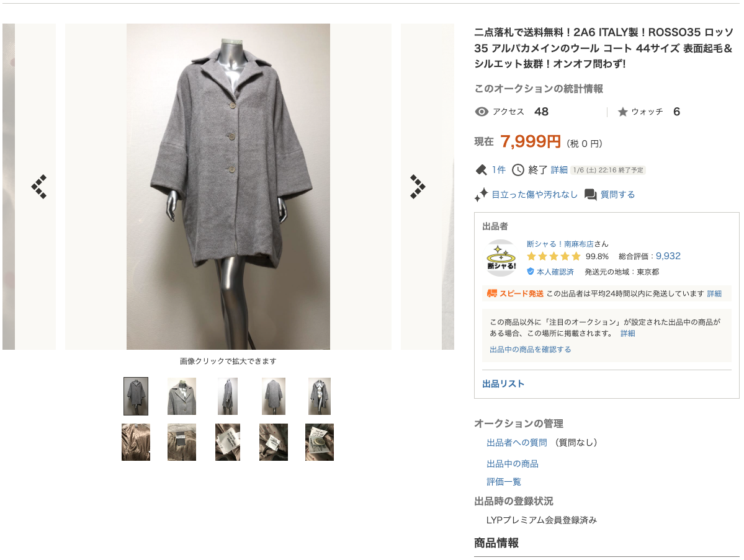Open the seller's 断シャる! avatar
The width and height of the screenshot is (744, 560).
[x=501, y=259]
